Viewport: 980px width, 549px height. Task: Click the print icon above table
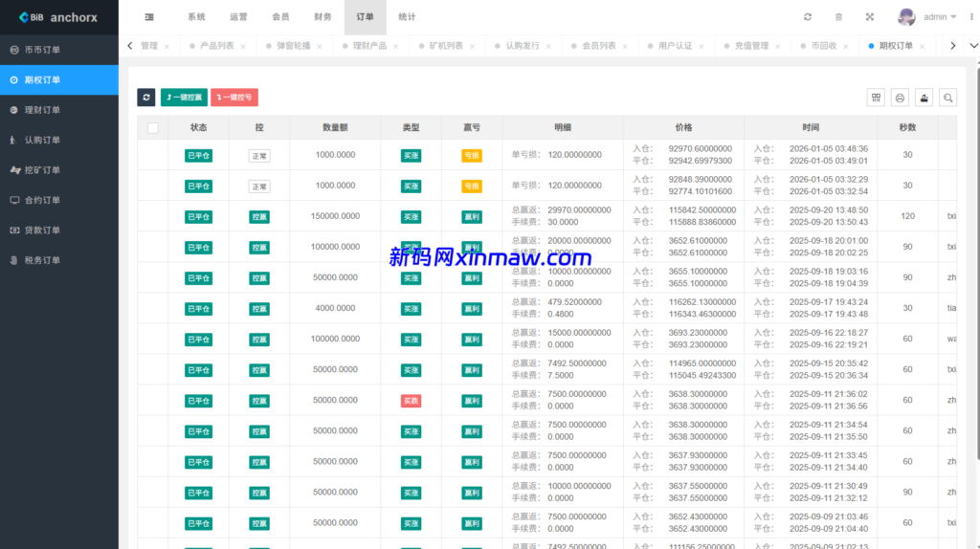pyautogui.click(x=900, y=98)
